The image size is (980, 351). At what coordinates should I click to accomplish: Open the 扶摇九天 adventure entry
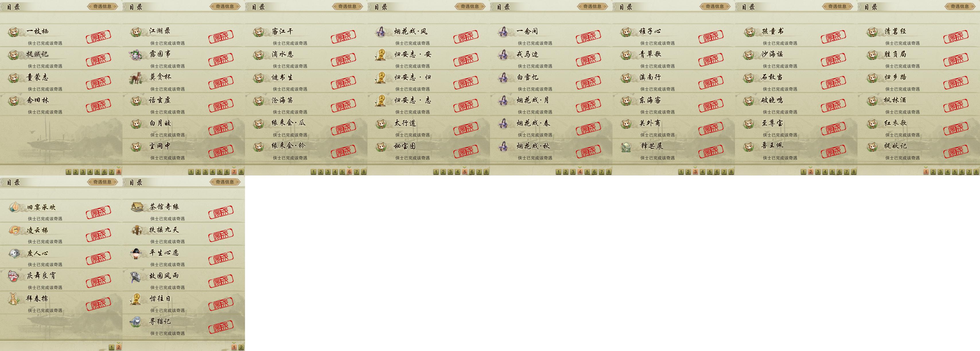coord(184,233)
